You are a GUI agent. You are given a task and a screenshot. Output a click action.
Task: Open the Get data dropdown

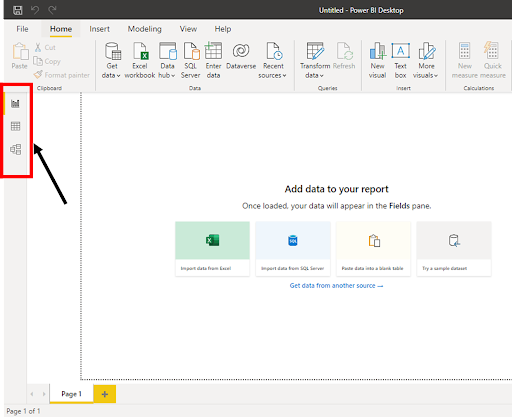point(112,60)
